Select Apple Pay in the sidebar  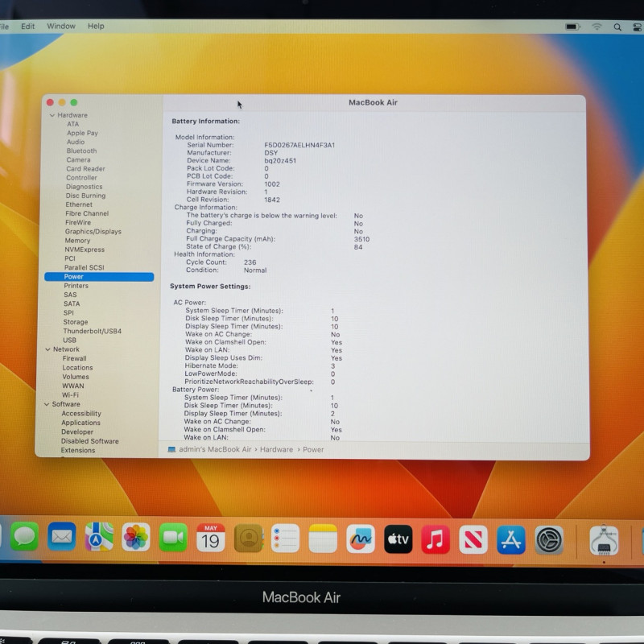click(82, 133)
